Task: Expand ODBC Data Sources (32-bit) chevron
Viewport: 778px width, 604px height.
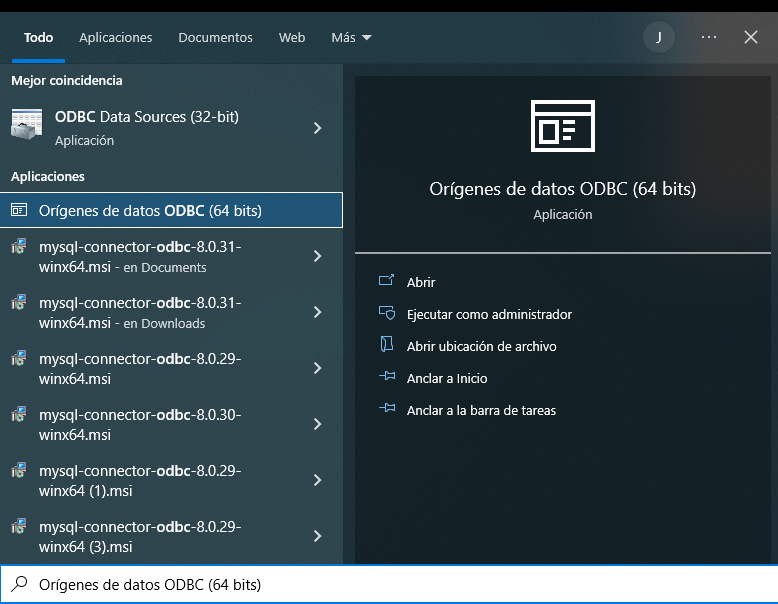Action: pos(318,128)
